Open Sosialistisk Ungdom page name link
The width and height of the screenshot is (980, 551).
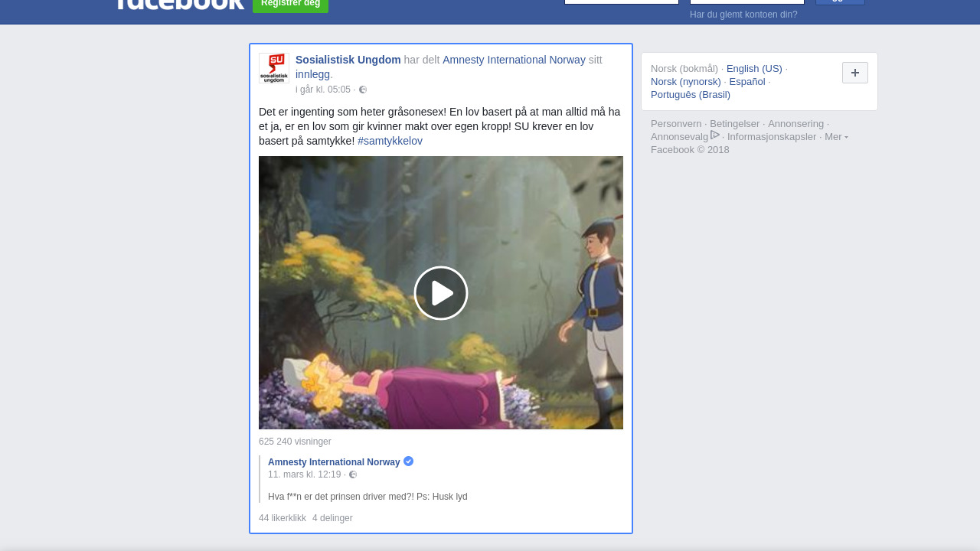pos(348,60)
